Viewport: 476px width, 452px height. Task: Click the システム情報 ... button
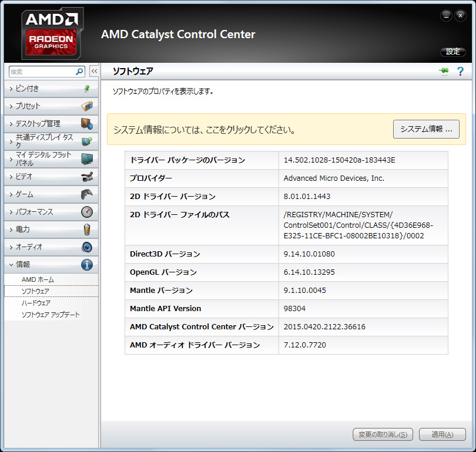(x=426, y=129)
